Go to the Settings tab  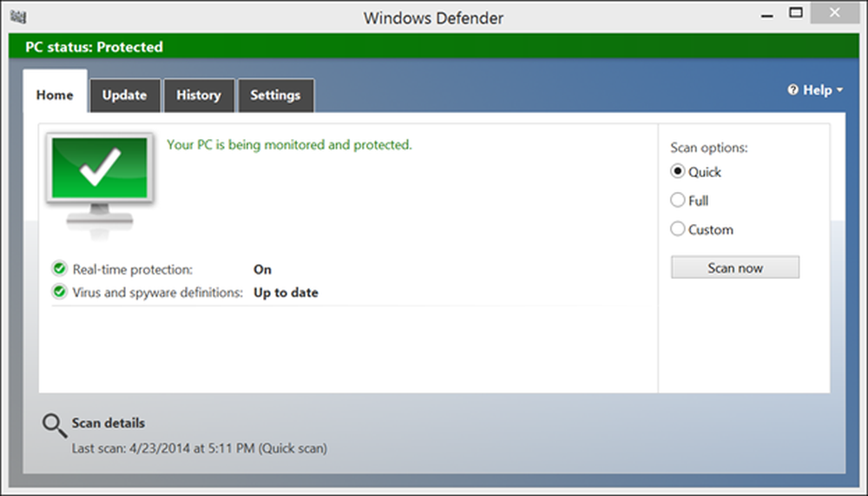[x=276, y=96]
